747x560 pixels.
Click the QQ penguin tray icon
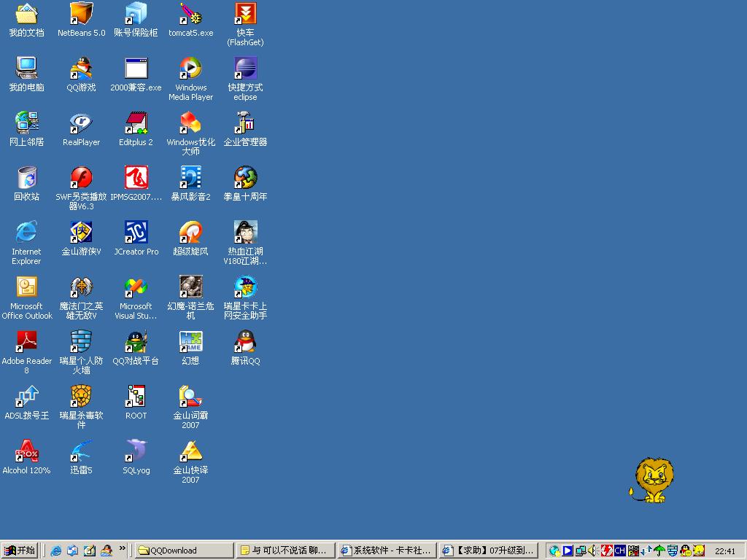pyautogui.click(x=686, y=551)
